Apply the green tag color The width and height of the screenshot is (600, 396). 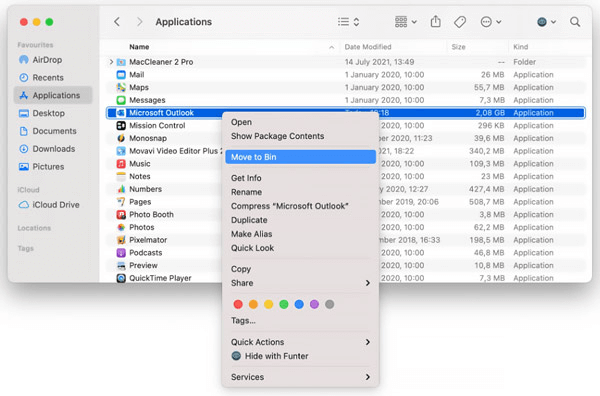point(284,304)
